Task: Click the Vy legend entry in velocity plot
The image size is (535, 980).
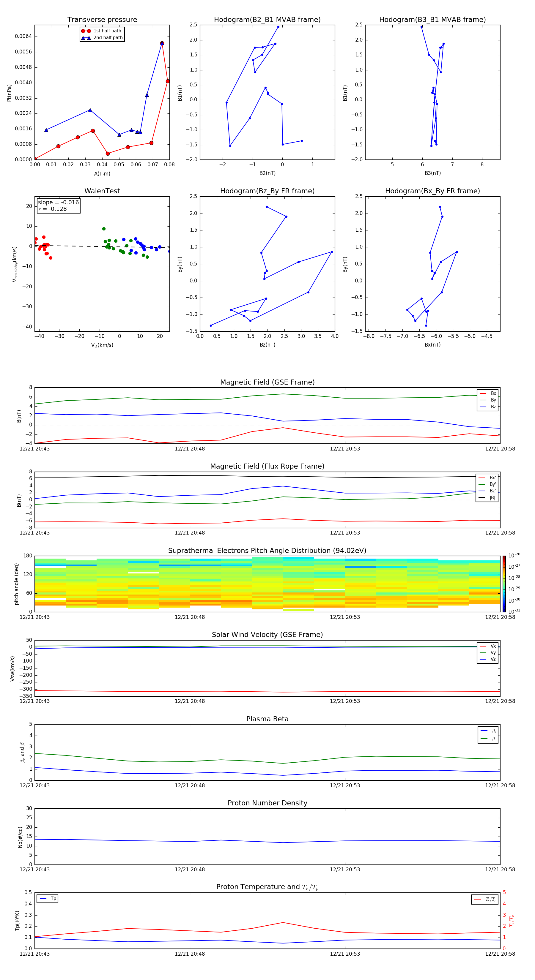Action: (x=488, y=653)
